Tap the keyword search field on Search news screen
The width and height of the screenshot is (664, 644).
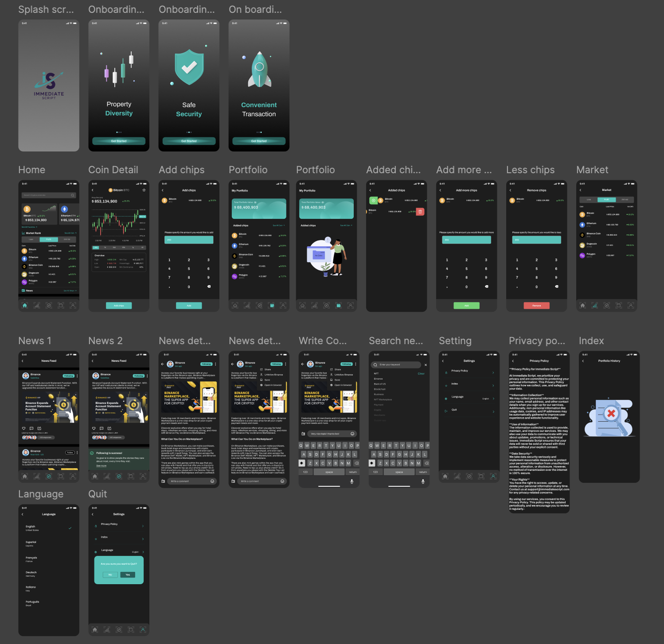396,365
